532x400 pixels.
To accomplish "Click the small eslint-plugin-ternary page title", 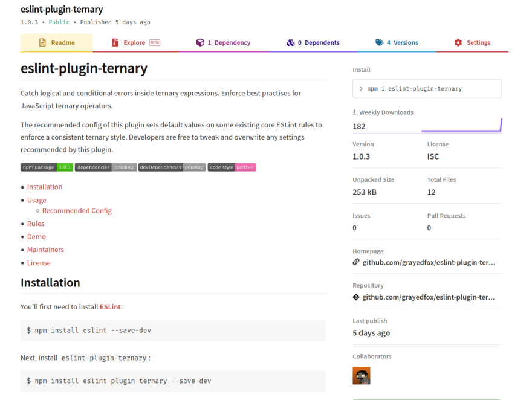I will pyautogui.click(x=62, y=10).
